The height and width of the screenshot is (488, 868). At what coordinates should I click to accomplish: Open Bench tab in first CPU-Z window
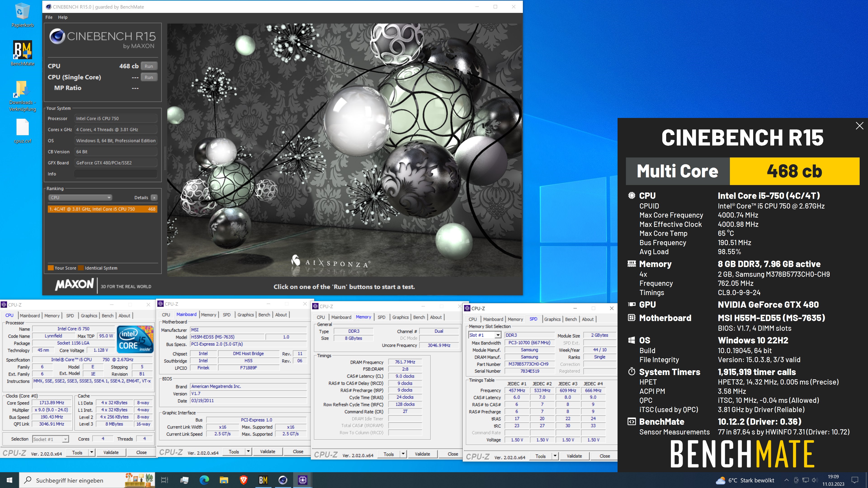108,316
